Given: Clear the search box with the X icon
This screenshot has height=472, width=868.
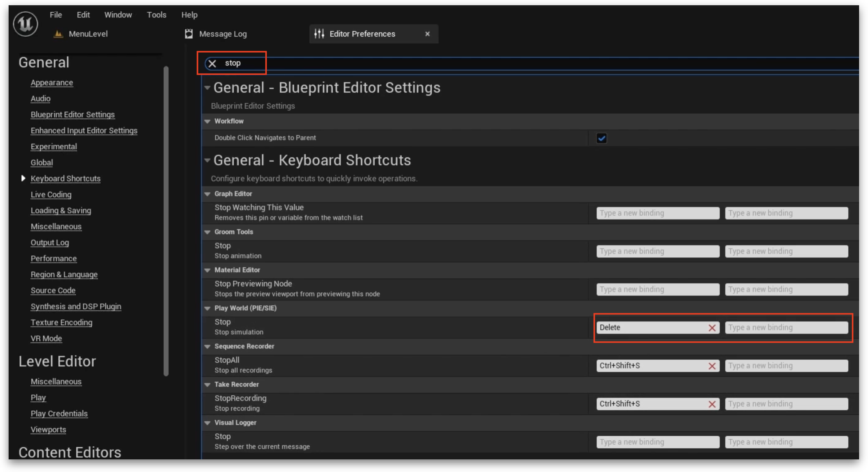Looking at the screenshot, I should click(212, 63).
